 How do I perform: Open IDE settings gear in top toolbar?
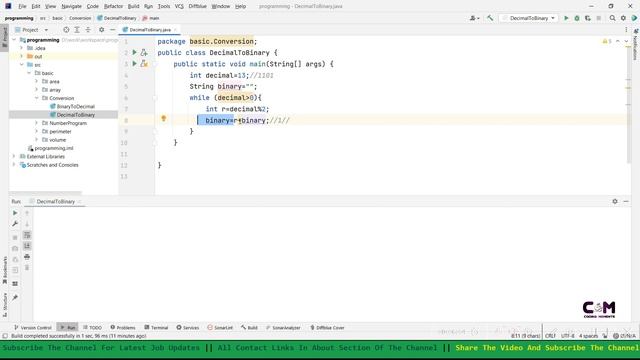click(623, 18)
